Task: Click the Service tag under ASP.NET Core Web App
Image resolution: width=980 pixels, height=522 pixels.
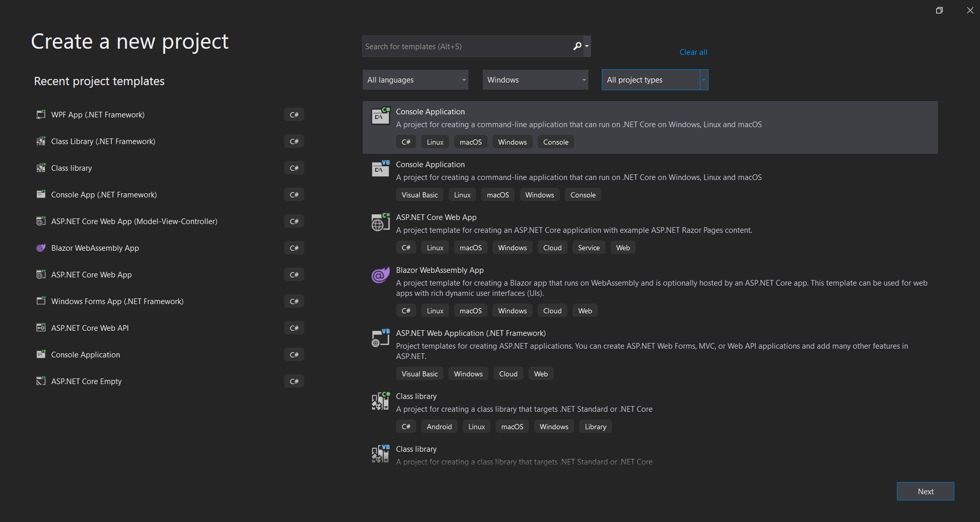Action: (x=589, y=248)
